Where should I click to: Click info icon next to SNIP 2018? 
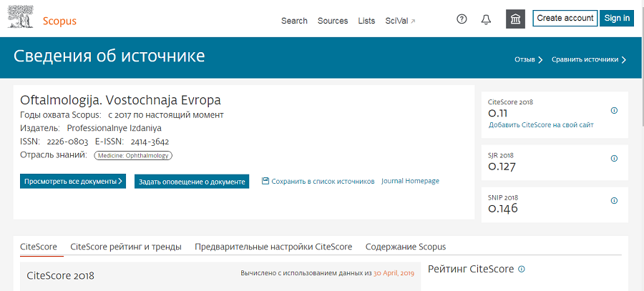pos(615,201)
